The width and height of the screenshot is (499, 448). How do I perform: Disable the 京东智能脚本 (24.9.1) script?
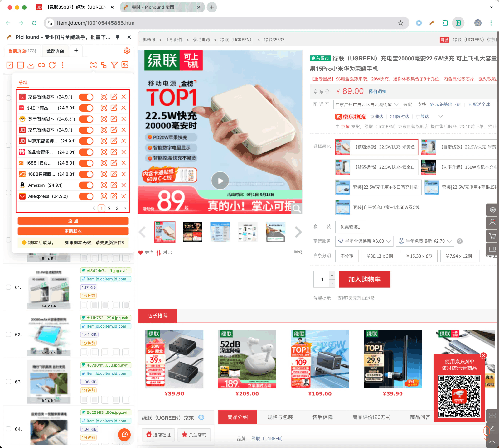tap(86, 130)
